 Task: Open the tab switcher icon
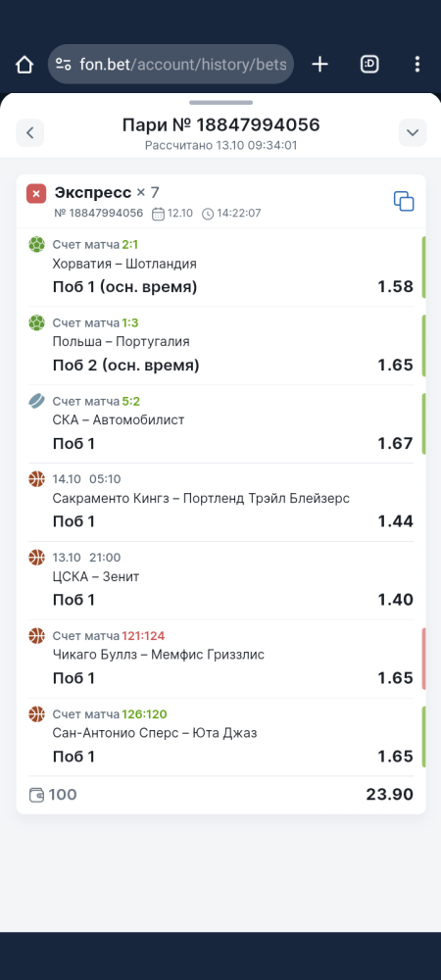tap(369, 64)
